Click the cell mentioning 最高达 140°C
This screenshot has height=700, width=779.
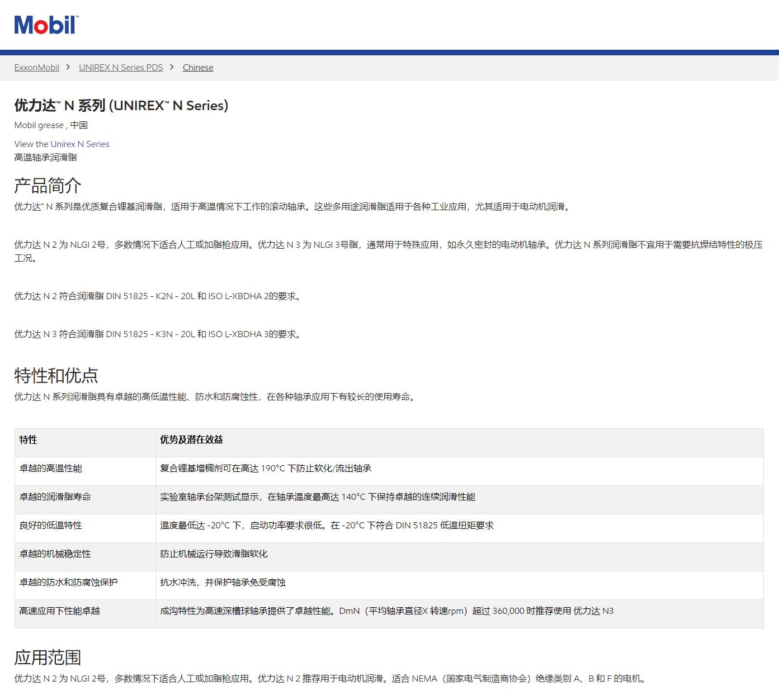pyautogui.click(x=459, y=500)
